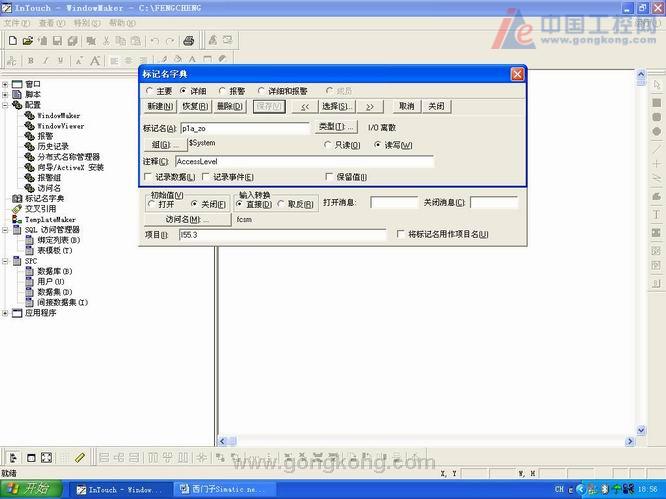Click the New window toolbar icon
The image size is (666, 499).
coord(13,40)
